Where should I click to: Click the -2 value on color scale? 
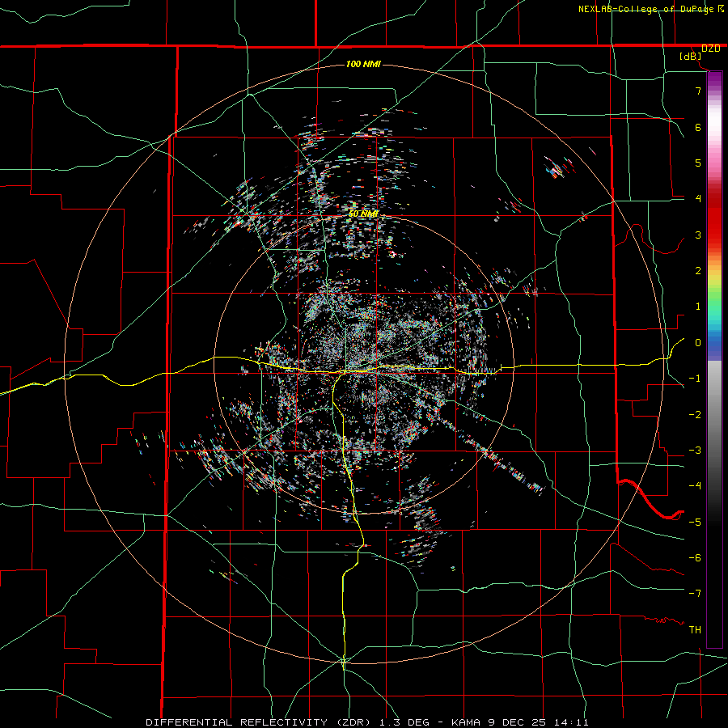coord(695,415)
